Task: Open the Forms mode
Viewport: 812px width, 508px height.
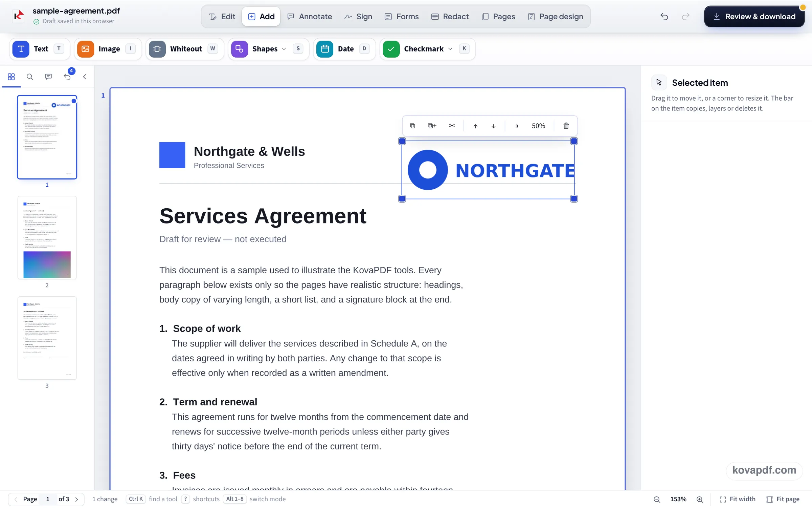Action: 402,17
